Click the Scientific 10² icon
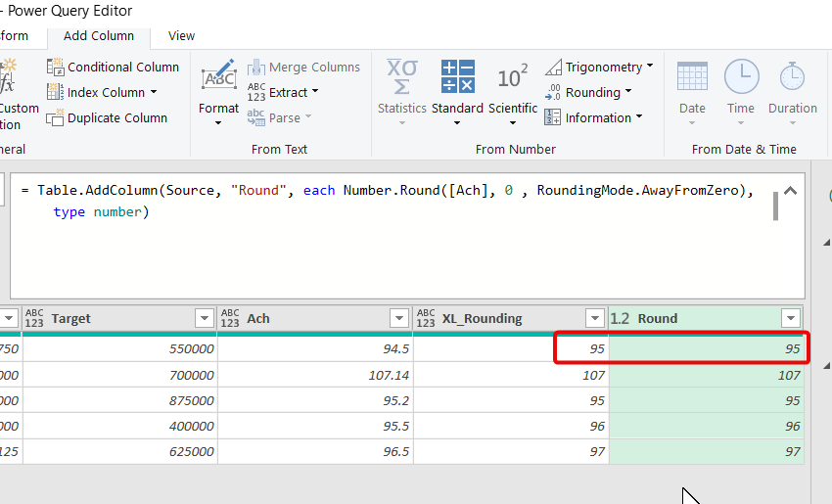 pyautogui.click(x=513, y=77)
